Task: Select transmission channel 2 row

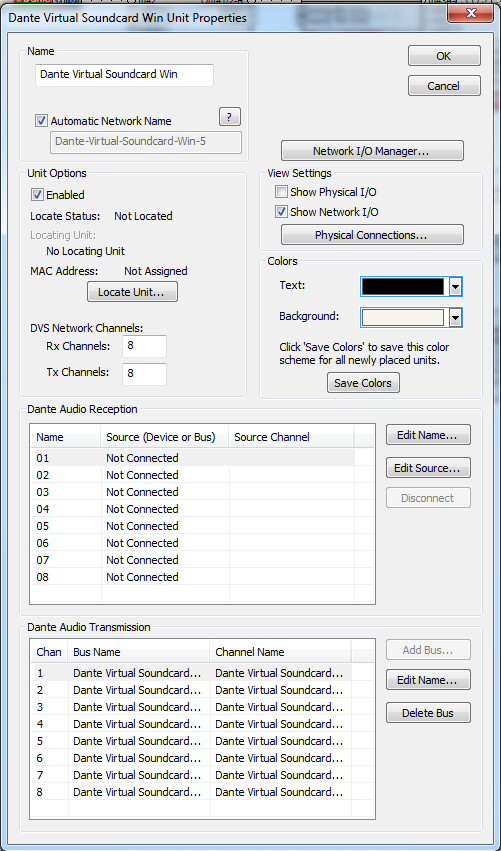Action: [191, 690]
